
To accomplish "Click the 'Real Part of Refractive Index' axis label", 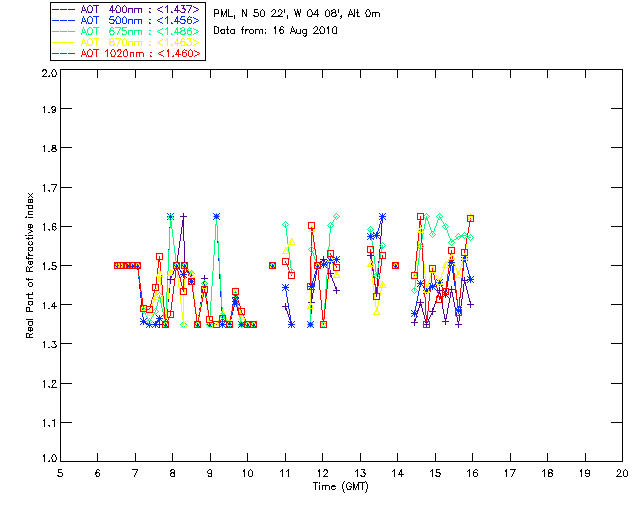I will coord(31,265).
